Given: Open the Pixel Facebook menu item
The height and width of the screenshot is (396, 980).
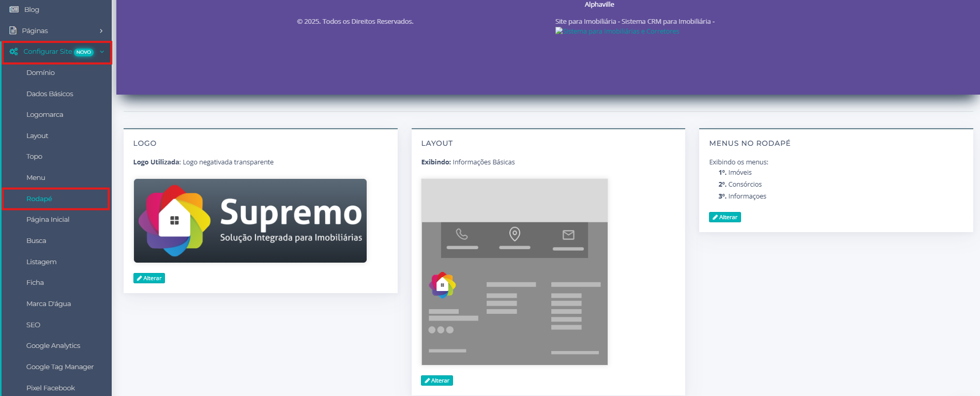Looking at the screenshot, I should click(51, 388).
